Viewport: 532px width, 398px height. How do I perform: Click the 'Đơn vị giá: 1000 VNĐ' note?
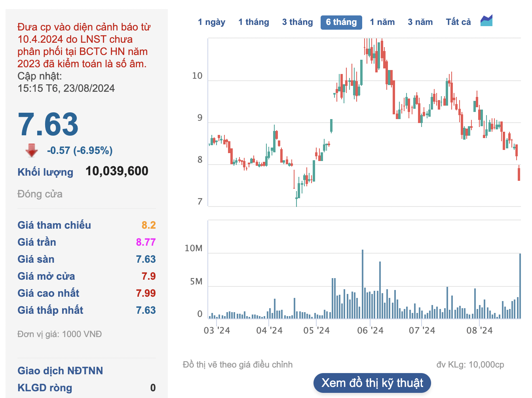pyautogui.click(x=60, y=334)
